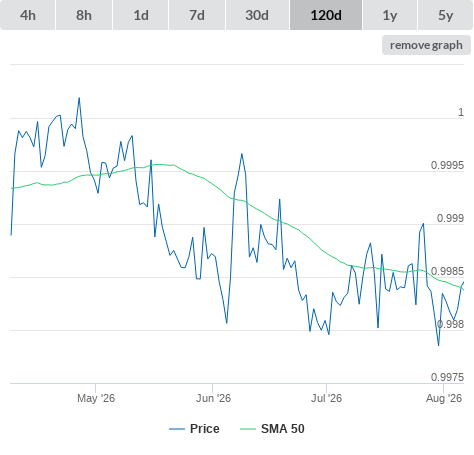The image size is (474, 455).
Task: Click the May '26 axis label
Action: (x=96, y=398)
